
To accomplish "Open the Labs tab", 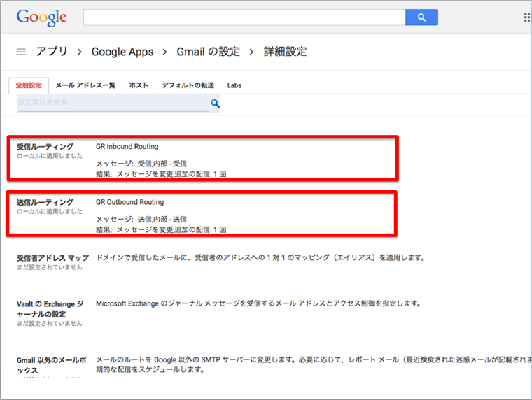I will pos(234,85).
